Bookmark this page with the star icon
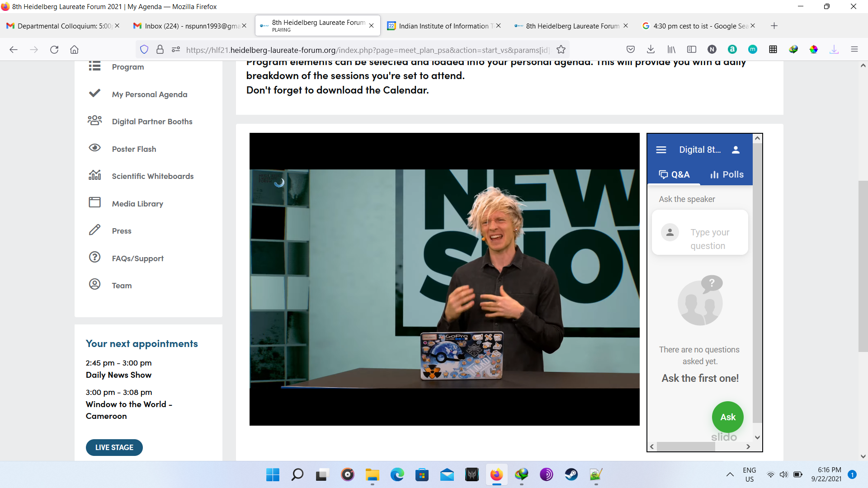Image resolution: width=868 pixels, height=488 pixels. [x=561, y=50]
